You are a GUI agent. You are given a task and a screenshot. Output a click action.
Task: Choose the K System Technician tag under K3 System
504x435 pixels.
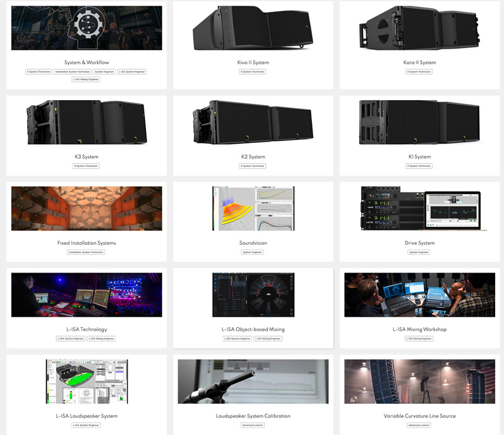point(86,166)
